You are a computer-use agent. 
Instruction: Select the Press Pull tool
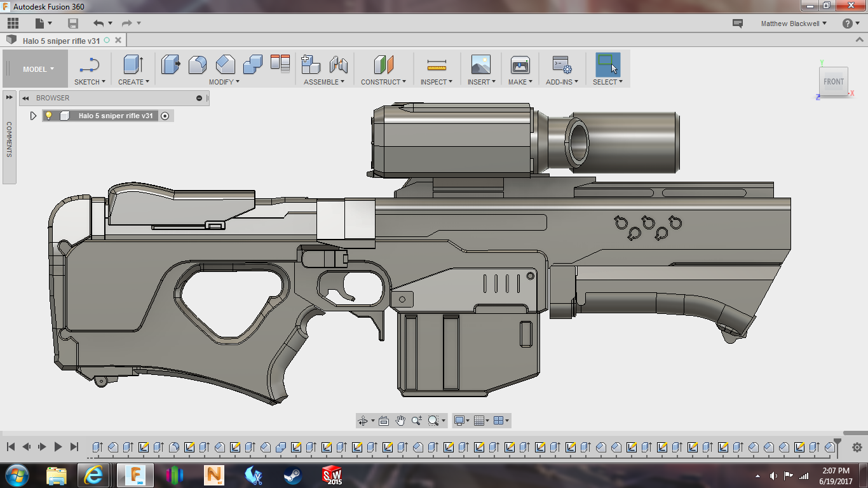coord(170,64)
